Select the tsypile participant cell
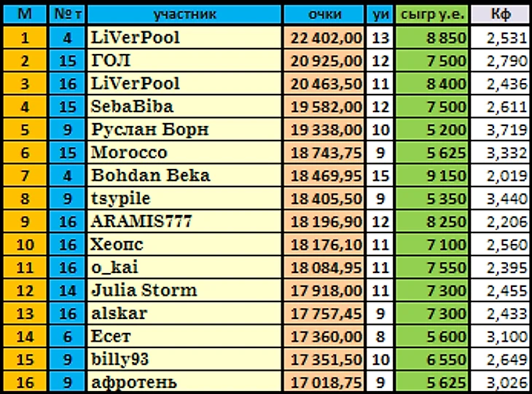The height and width of the screenshot is (394, 532). [x=184, y=199]
